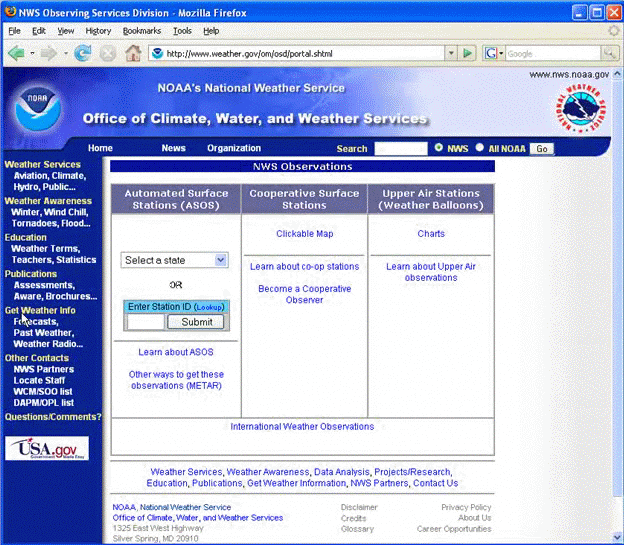Click the Stop loading icon

(107, 53)
